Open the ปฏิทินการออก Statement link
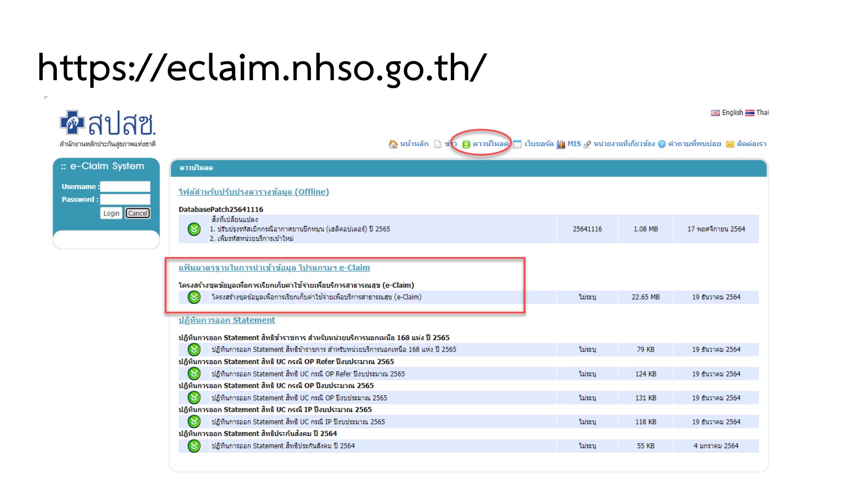The width and height of the screenshot is (868, 488). (226, 320)
